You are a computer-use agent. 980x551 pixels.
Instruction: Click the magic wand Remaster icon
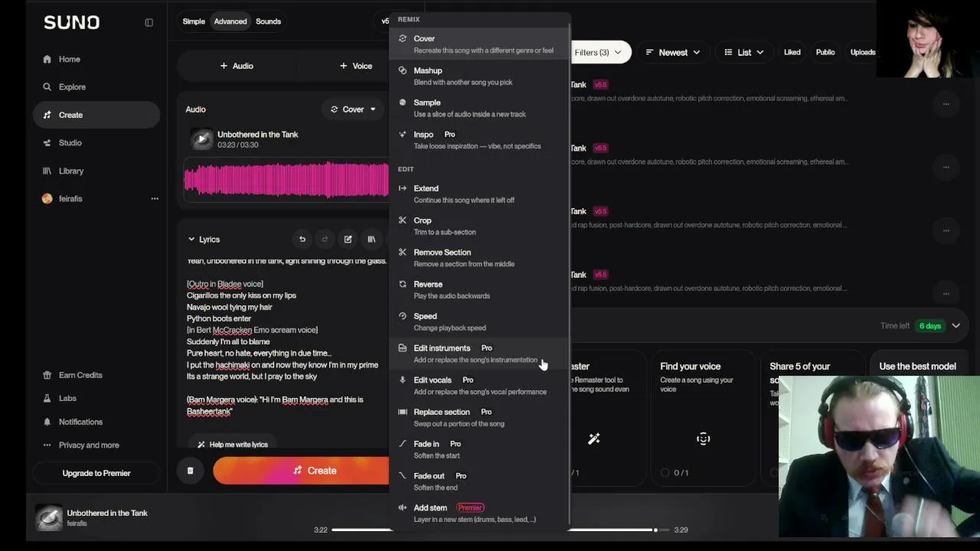[x=593, y=439]
